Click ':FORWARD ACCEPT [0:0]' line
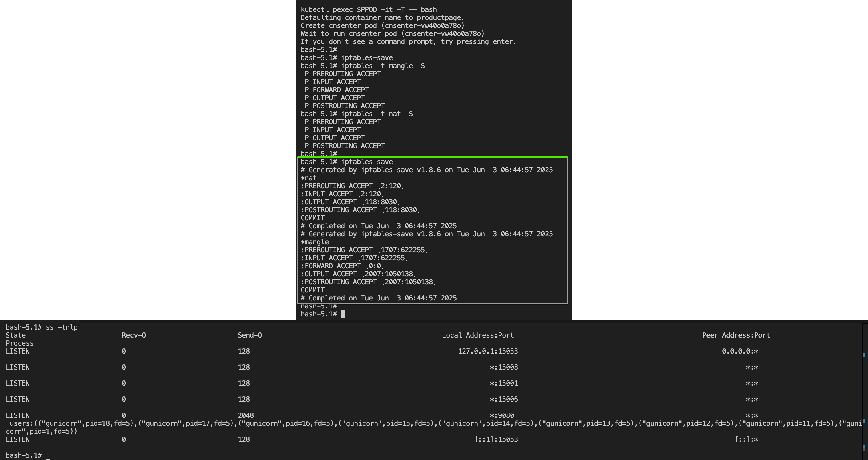Screen dimensions: 868x460 (x=342, y=266)
